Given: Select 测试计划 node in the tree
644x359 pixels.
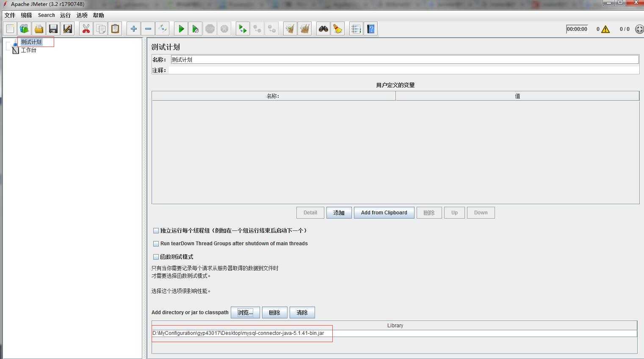Looking at the screenshot, I should click(x=31, y=42).
